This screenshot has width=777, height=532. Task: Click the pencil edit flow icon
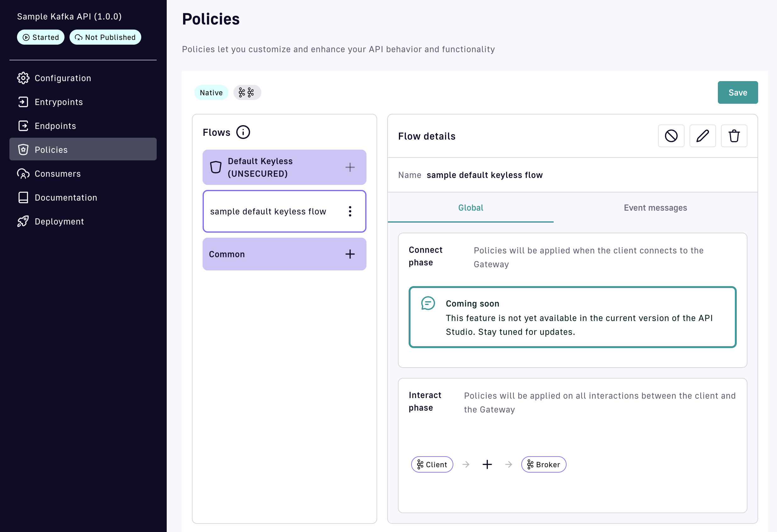tap(702, 136)
